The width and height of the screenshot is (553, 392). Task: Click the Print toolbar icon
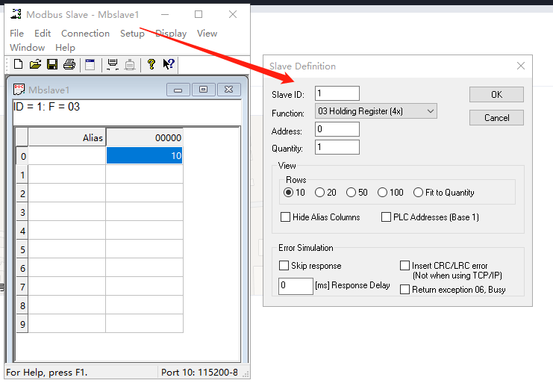[69, 65]
